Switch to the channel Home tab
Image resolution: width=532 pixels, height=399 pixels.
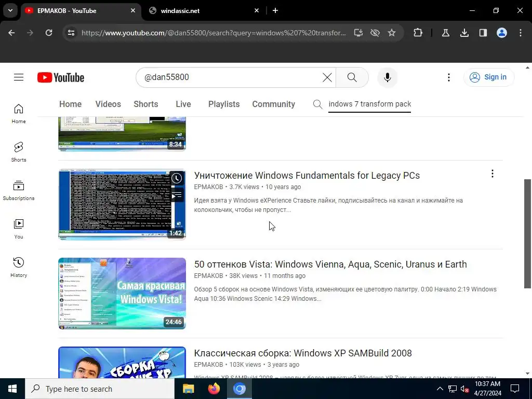point(70,104)
